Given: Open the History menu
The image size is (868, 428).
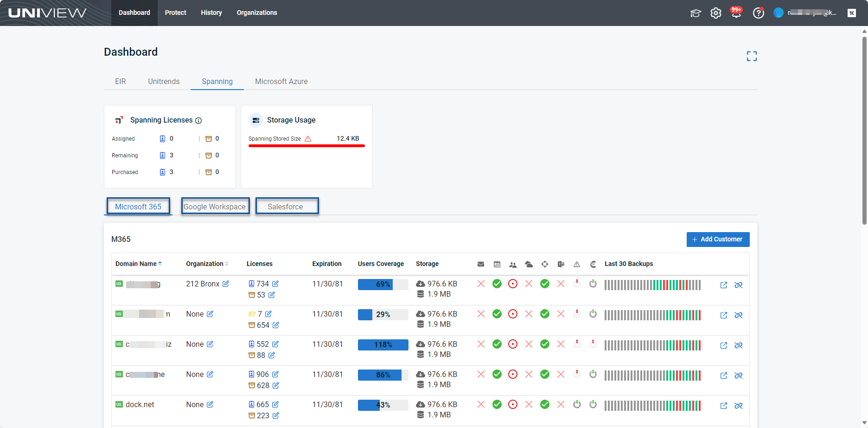Looking at the screenshot, I should [211, 13].
